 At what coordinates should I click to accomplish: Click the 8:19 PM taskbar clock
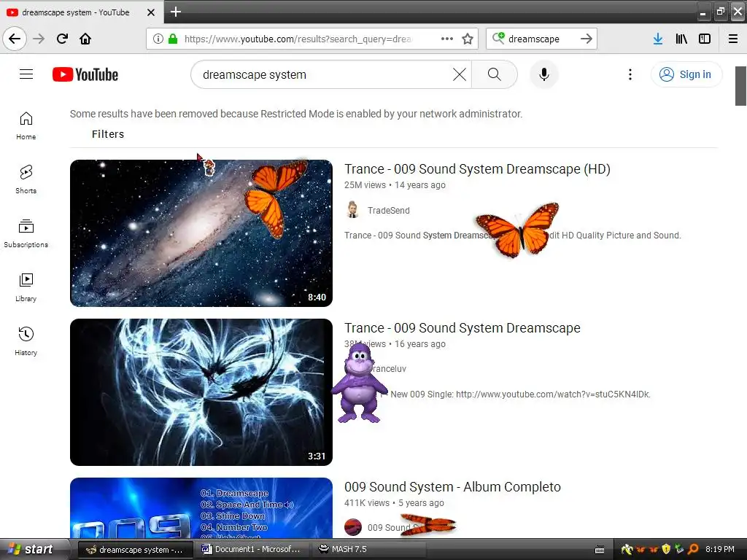tap(720, 549)
